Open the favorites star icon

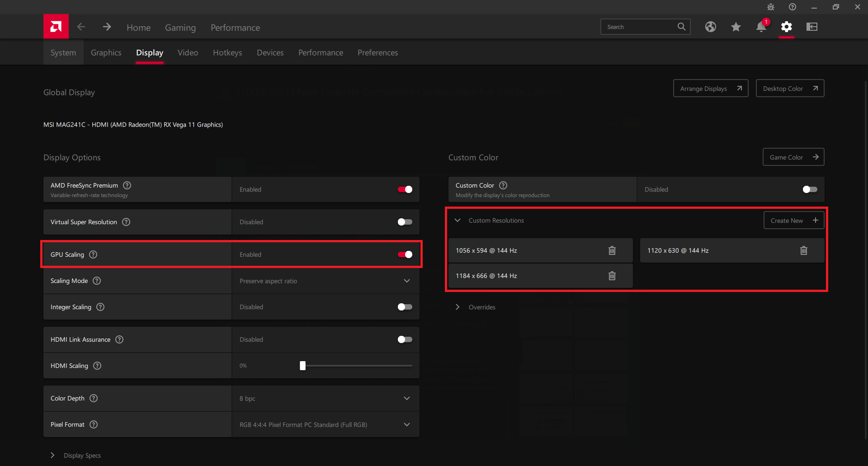click(736, 27)
